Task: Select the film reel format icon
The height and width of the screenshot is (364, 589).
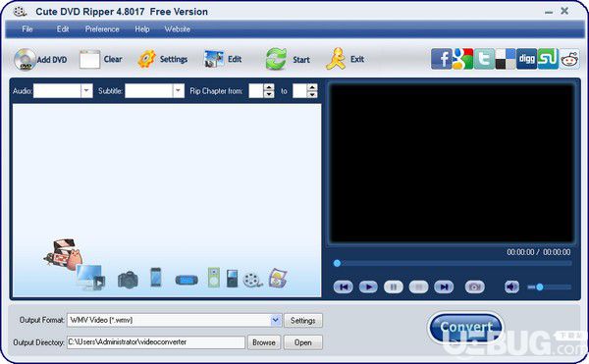Action: [252, 280]
